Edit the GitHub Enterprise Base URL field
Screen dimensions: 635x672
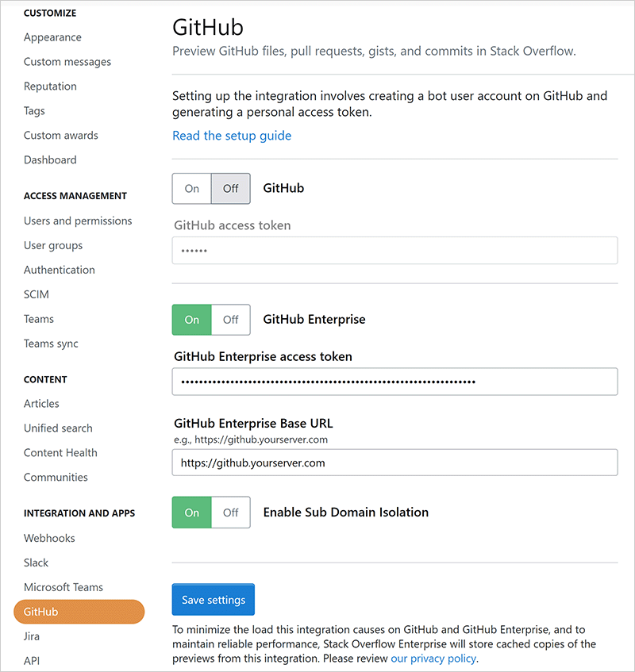394,463
